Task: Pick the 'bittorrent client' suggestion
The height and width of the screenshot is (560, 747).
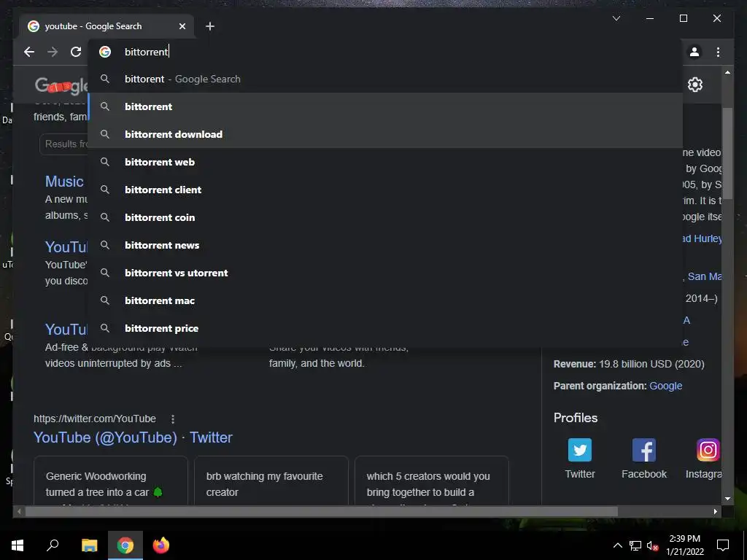Action: (x=385, y=190)
